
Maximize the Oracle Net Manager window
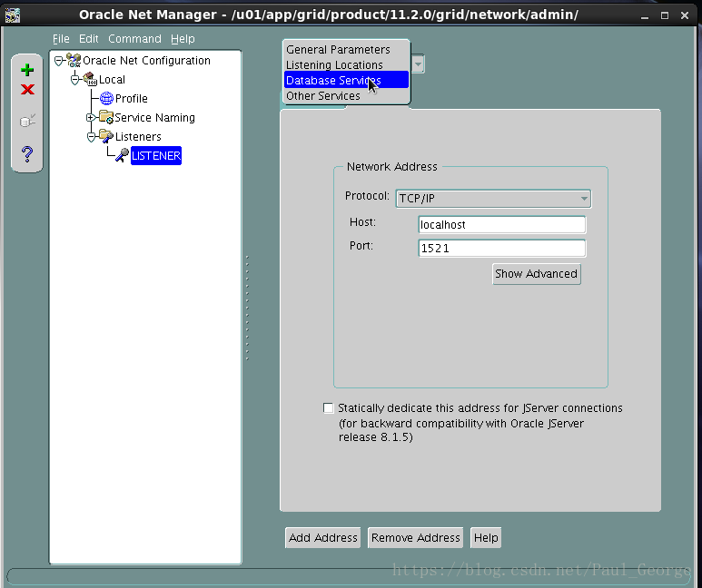(x=665, y=15)
